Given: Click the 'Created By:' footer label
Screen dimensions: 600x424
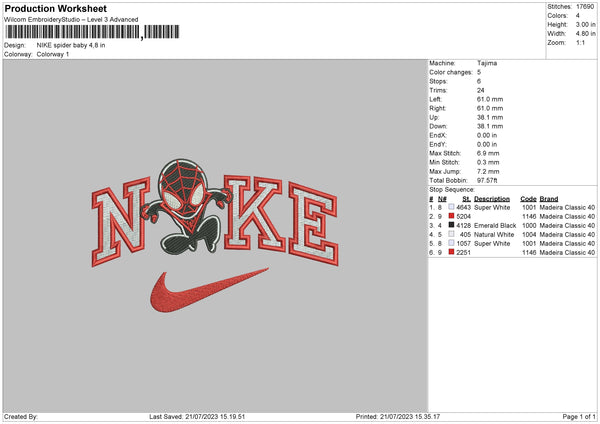Looking at the screenshot, I should click(x=21, y=417).
